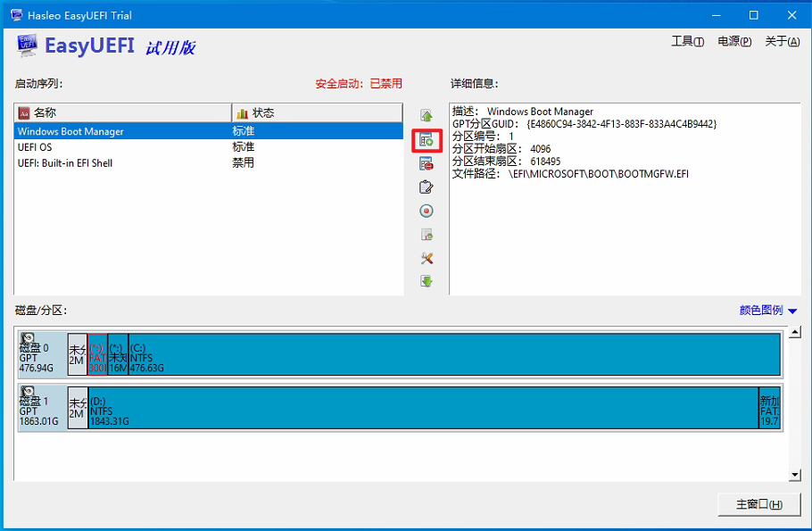Select Windows Boot Manager entry
Image resolution: width=812 pixels, height=531 pixels.
tap(209, 131)
